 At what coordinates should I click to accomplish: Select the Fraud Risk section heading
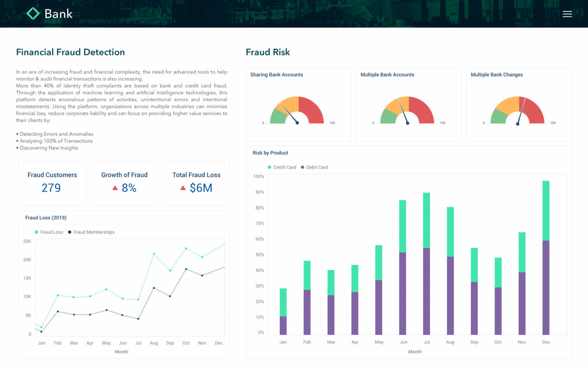click(268, 52)
